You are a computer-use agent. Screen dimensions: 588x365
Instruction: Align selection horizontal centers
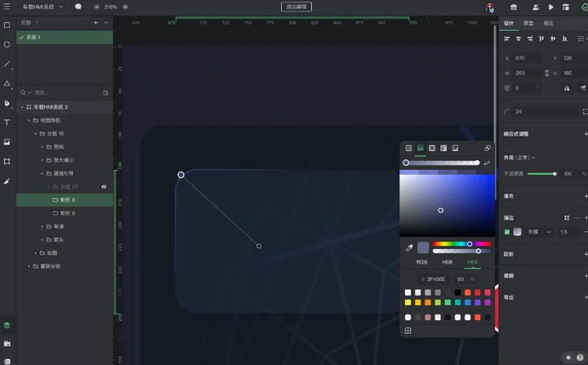pos(519,38)
